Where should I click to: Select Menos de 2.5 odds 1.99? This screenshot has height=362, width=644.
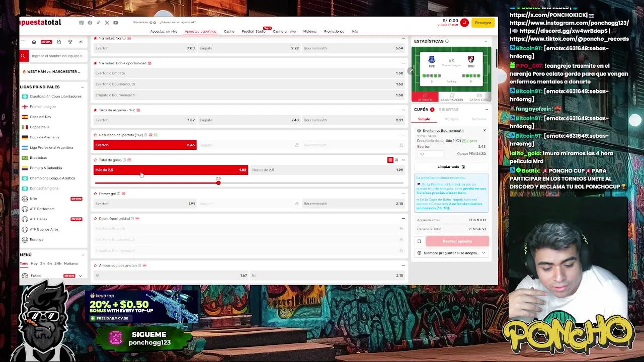pyautogui.click(x=327, y=170)
